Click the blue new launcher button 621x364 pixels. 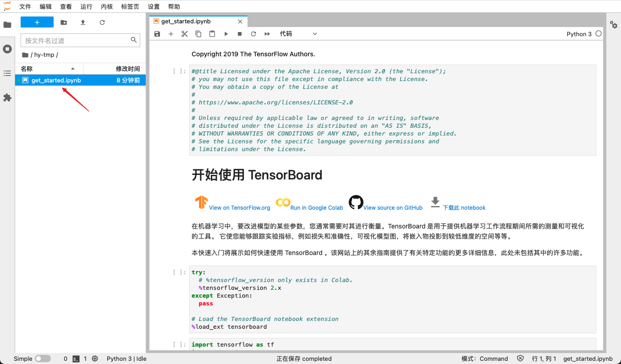(x=37, y=22)
